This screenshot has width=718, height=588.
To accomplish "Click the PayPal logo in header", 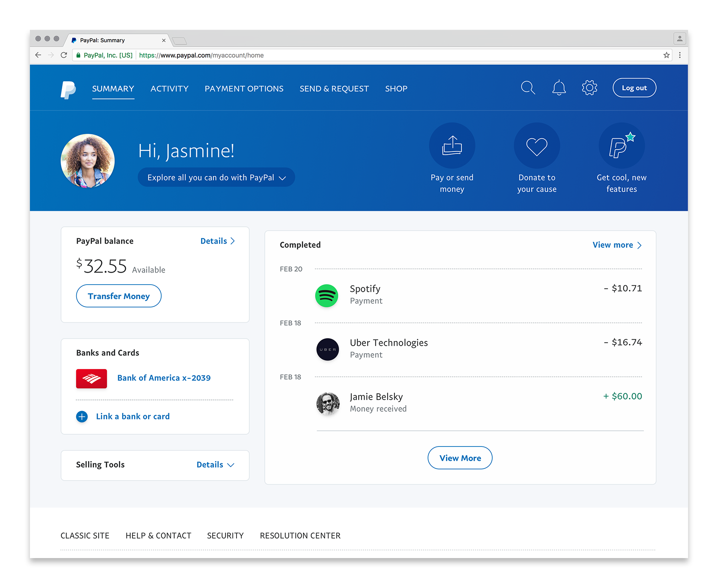I will click(x=68, y=90).
